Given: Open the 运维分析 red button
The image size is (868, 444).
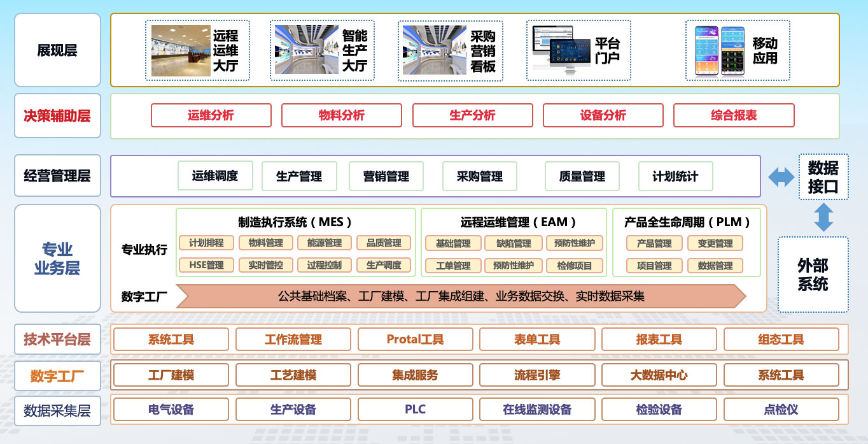Looking at the screenshot, I should [x=211, y=116].
